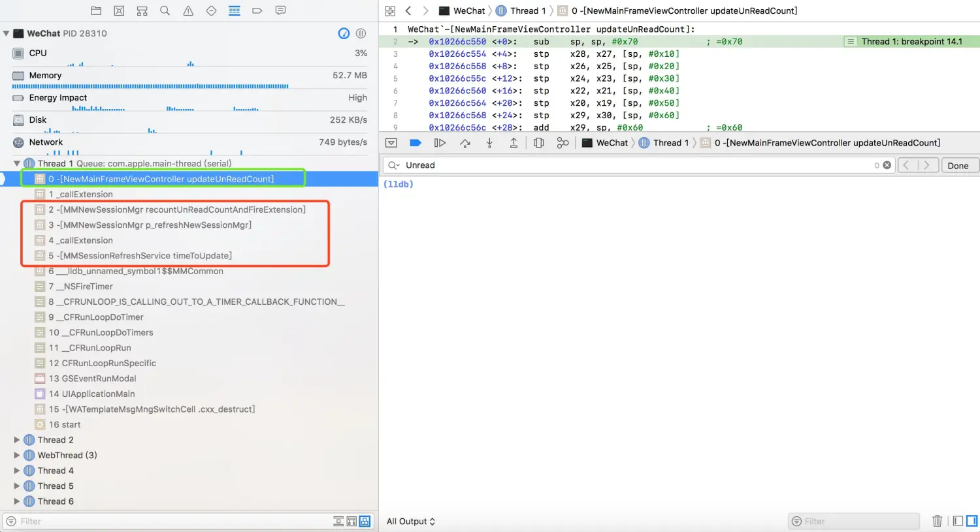This screenshot has width=980, height=532.
Task: Select frame 3 p_refreshNewSessionMgr
Action: click(x=189, y=225)
